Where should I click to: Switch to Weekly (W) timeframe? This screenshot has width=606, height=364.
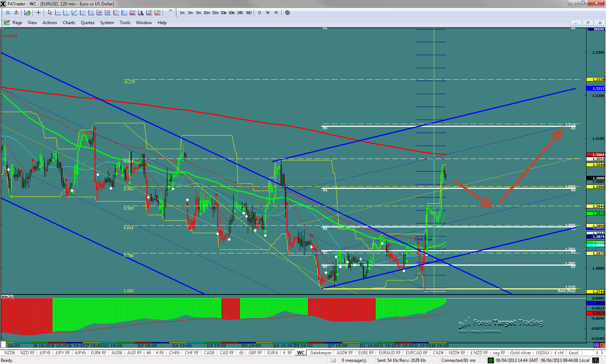268,13
